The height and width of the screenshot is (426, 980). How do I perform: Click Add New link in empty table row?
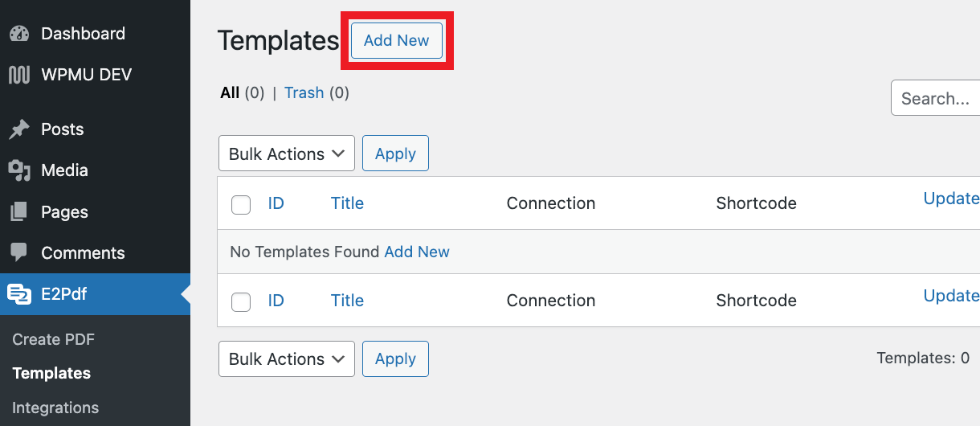(417, 252)
